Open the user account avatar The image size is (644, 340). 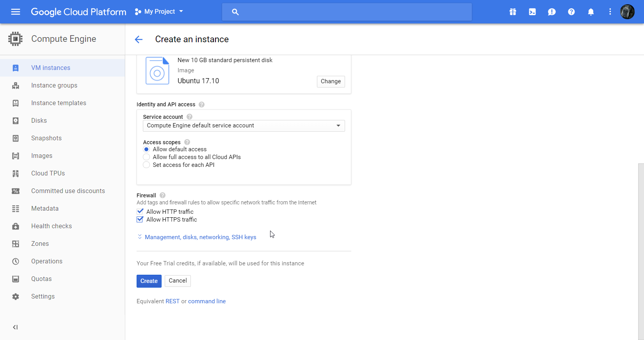coord(628,12)
